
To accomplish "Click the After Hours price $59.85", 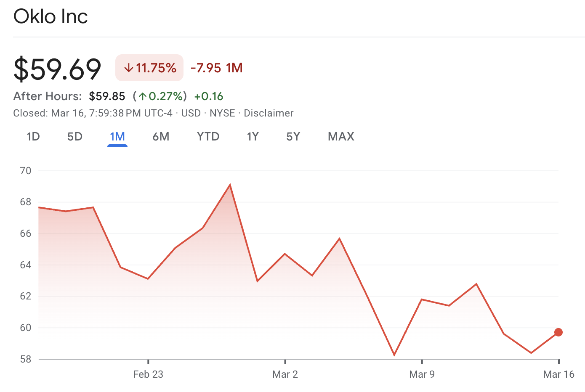I will [107, 96].
